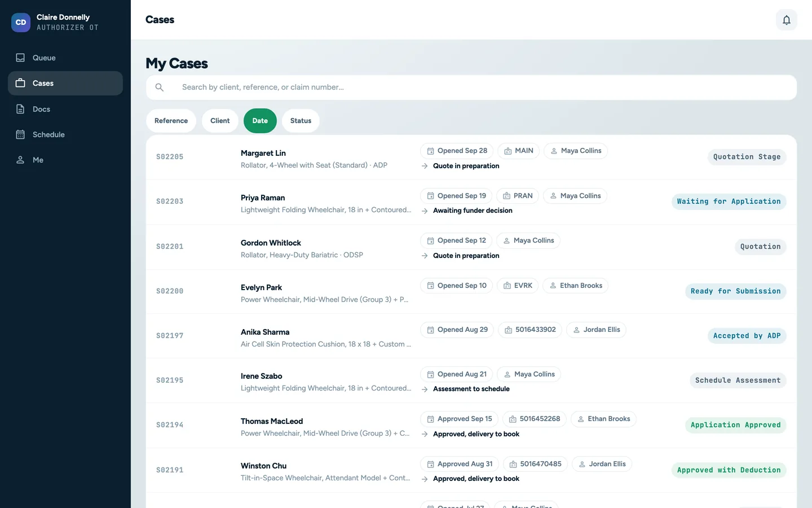The image size is (812, 508).
Task: Click Waiting for Application badge
Action: (729, 202)
